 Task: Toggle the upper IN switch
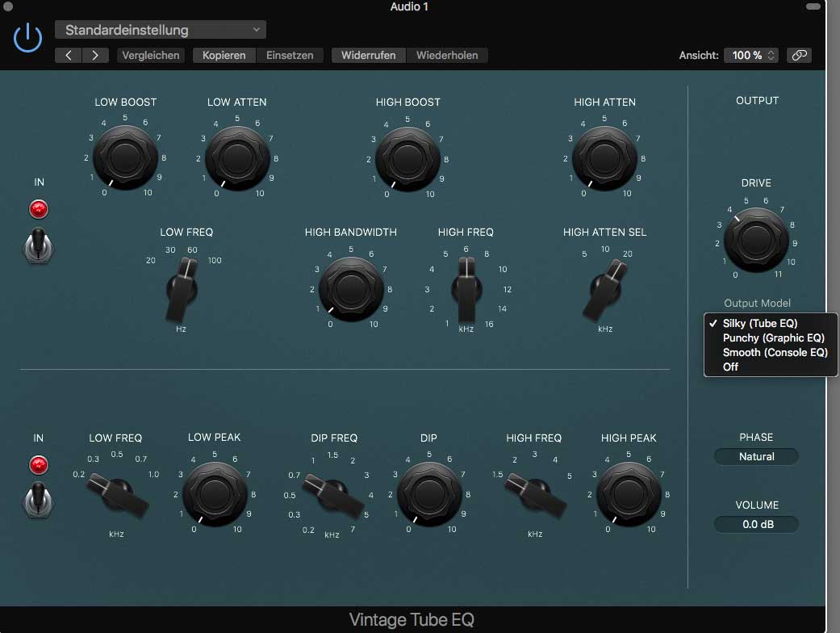coord(38,245)
